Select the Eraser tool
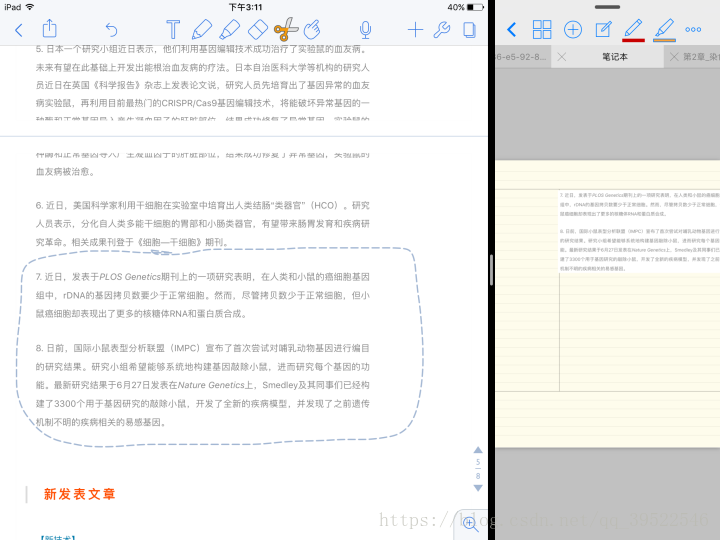This screenshot has height=540, width=720. pyautogui.click(x=258, y=29)
